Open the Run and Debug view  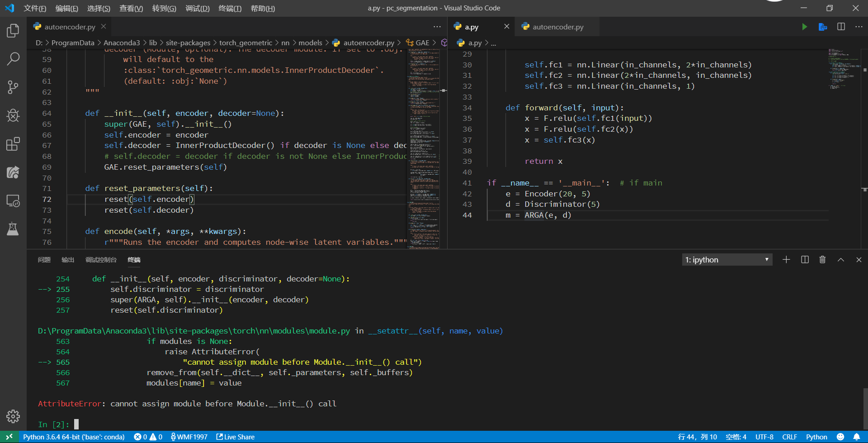point(13,115)
